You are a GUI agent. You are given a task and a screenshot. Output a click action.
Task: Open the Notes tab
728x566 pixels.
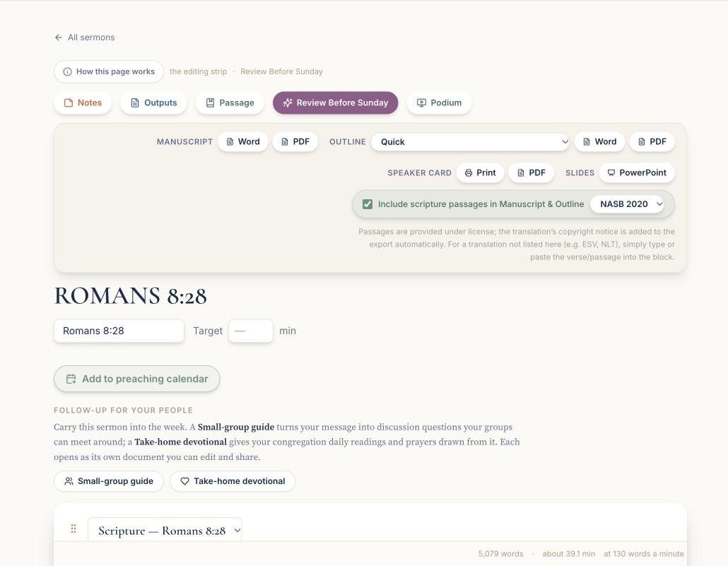[x=83, y=102]
